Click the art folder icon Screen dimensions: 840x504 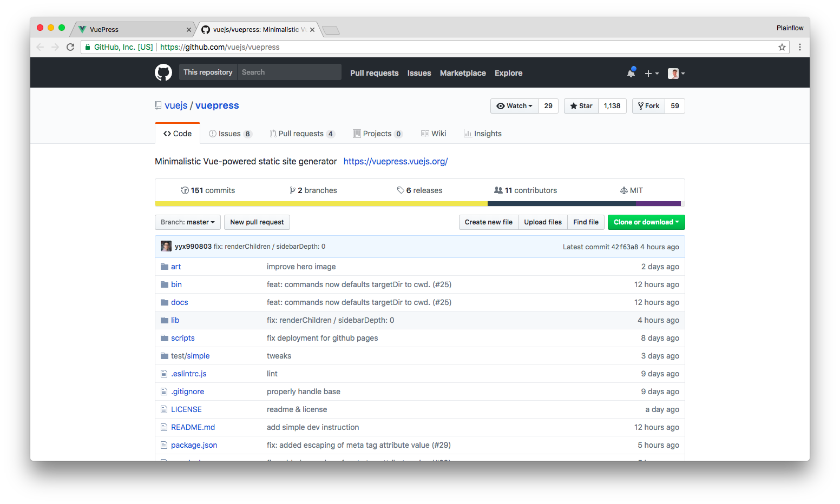(x=165, y=267)
